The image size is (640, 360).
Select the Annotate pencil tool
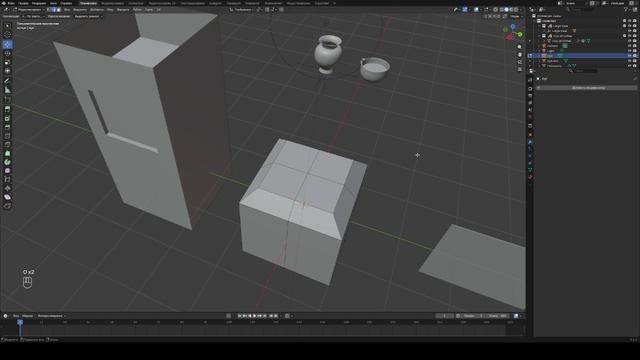7,81
